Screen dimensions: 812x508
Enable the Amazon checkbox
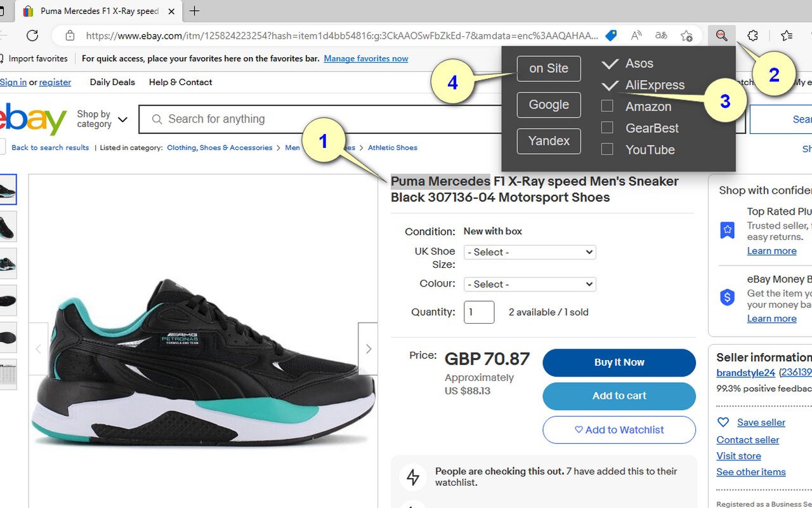pyautogui.click(x=607, y=106)
